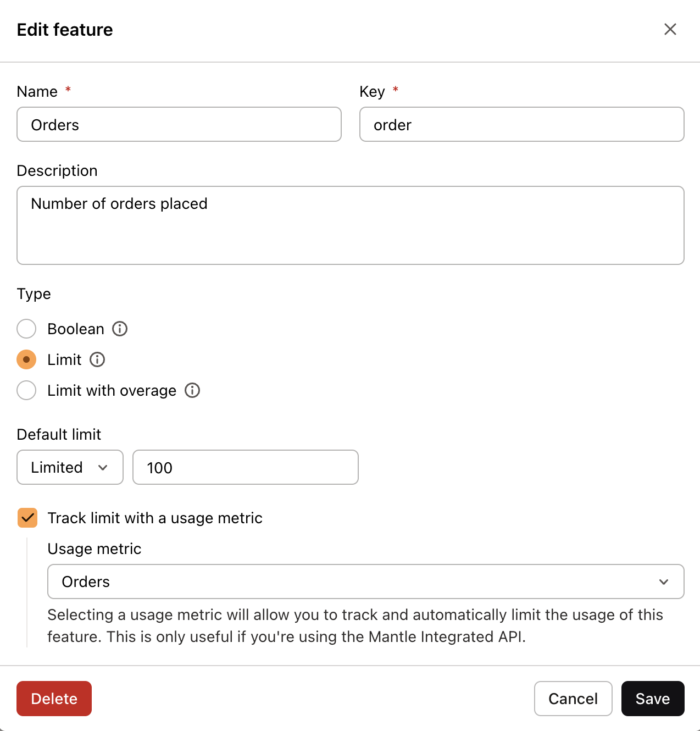The image size is (700, 731).
Task: Click the chevron on the Limited dropdown
Action: coord(103,467)
